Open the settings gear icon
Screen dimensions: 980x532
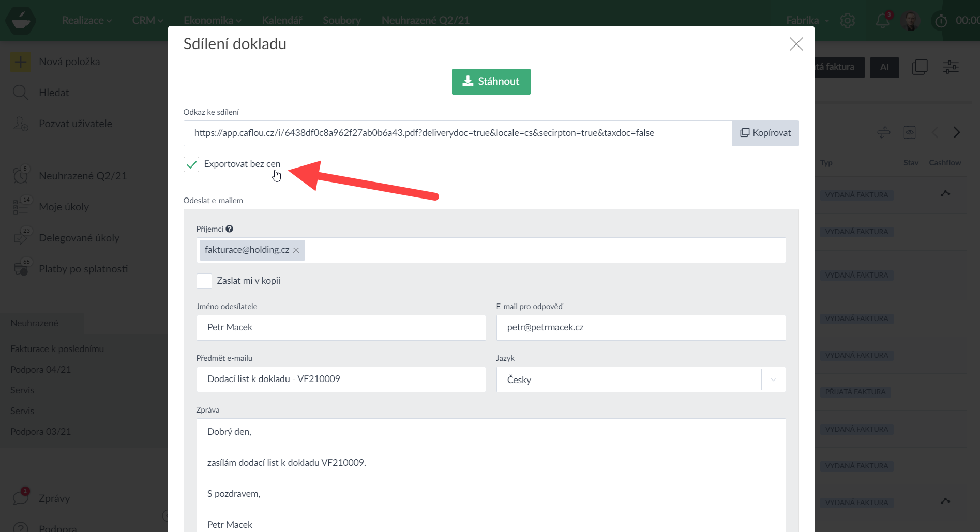click(x=848, y=21)
